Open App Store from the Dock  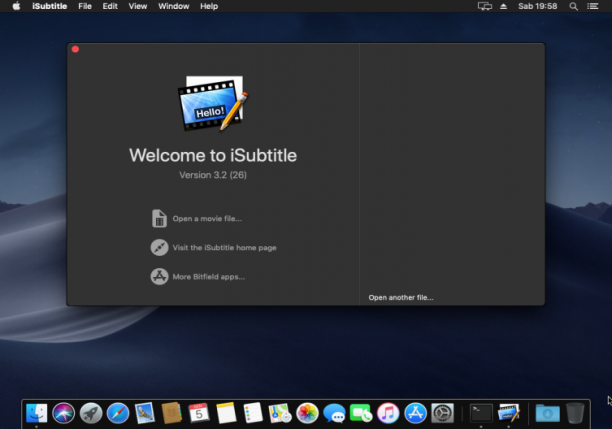point(415,413)
